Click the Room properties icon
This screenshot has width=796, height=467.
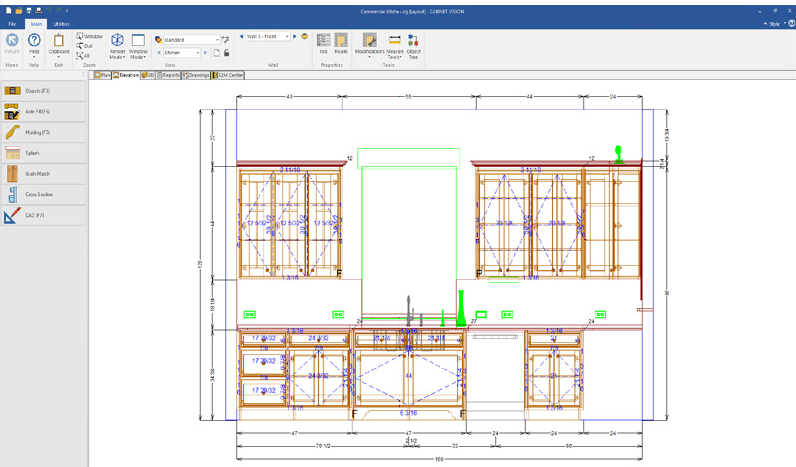pos(341,43)
